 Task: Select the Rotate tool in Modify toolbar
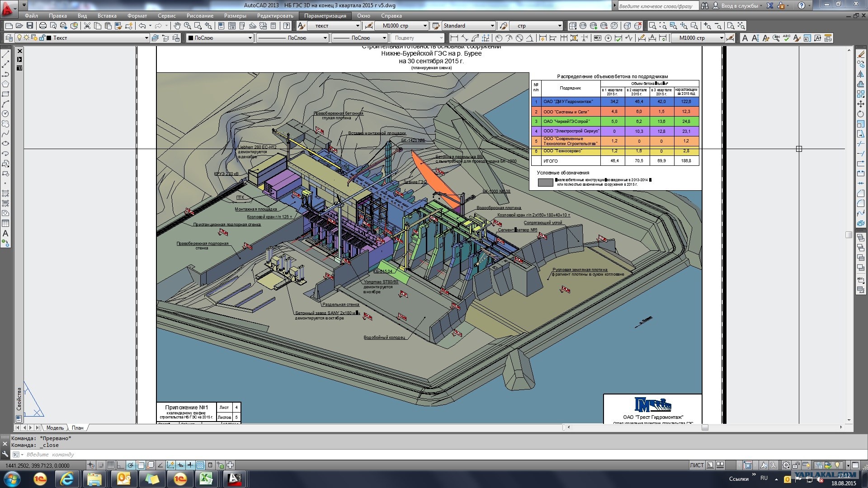click(861, 114)
